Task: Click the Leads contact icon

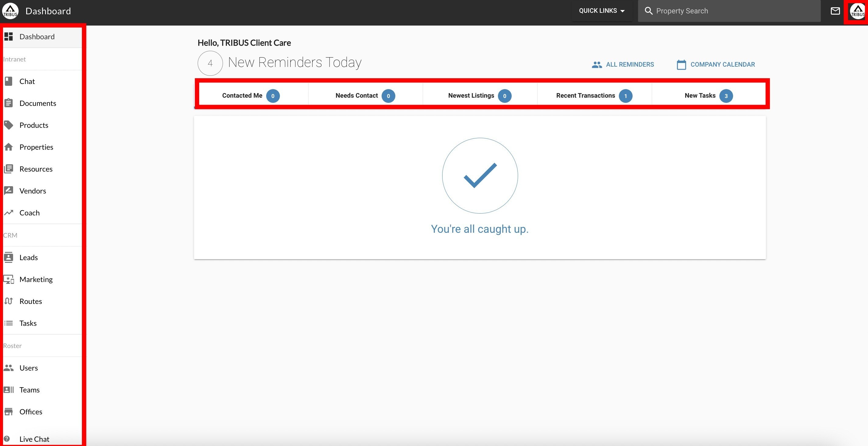Action: click(x=9, y=257)
